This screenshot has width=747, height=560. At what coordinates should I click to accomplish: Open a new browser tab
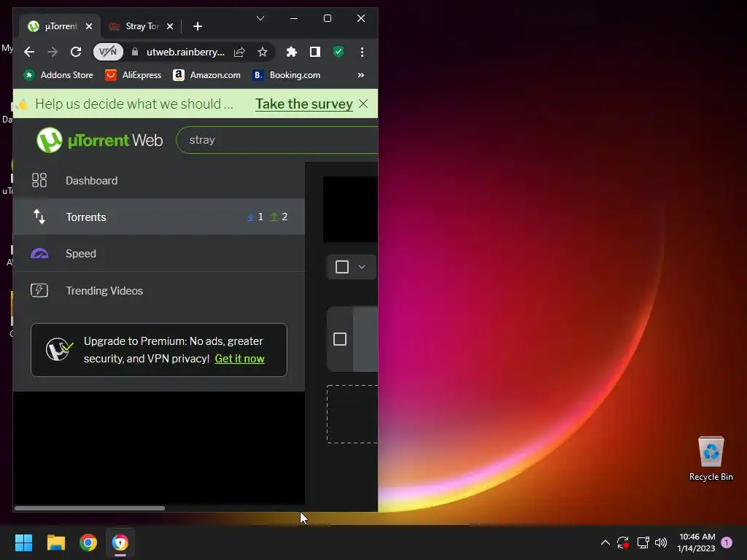198,26
